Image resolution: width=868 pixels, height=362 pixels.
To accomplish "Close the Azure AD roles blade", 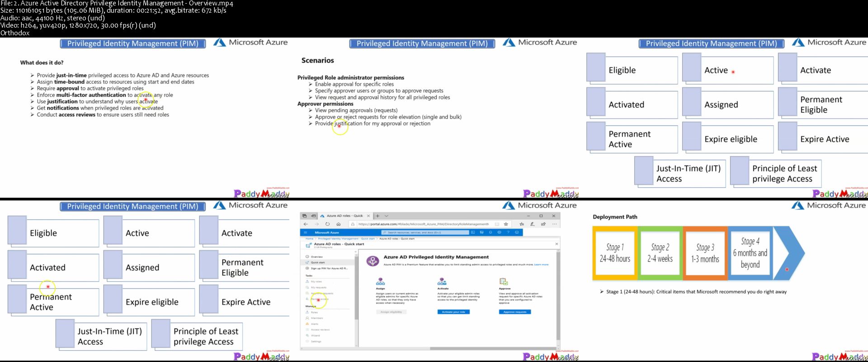I will (x=557, y=244).
